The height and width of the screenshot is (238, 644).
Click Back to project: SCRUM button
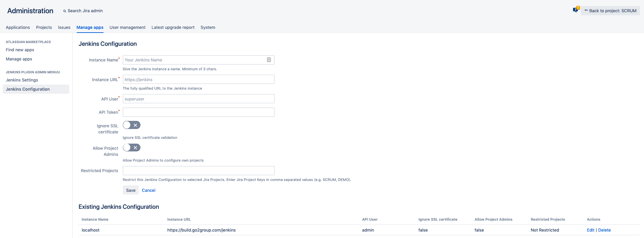coord(610,11)
